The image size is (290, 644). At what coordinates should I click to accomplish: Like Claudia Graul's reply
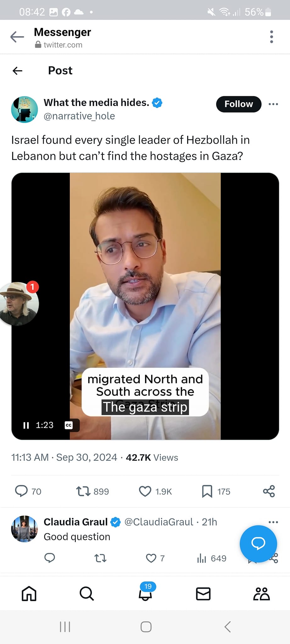(151, 558)
